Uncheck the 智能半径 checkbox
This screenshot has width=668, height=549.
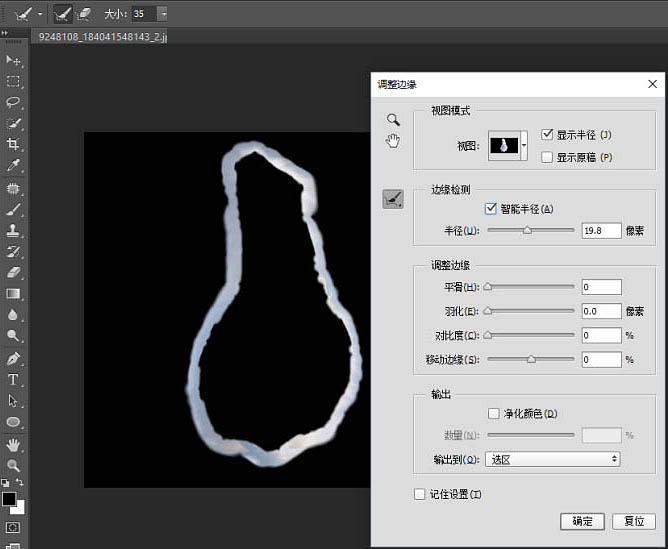click(490, 209)
